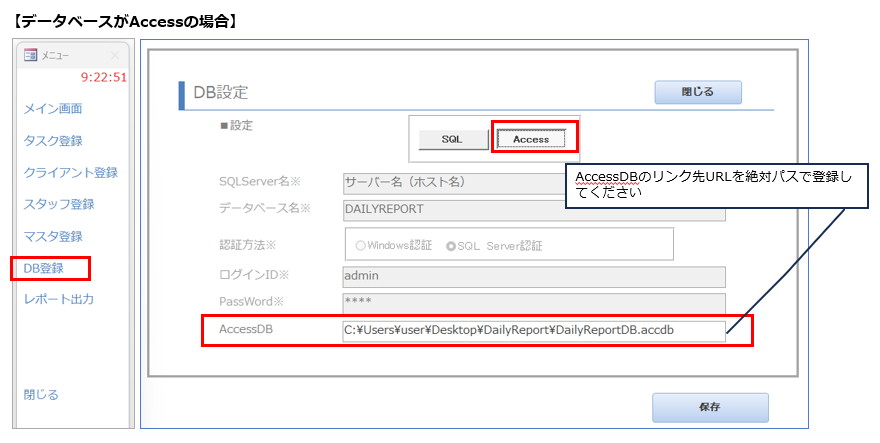Click the ログインID※ label
880x443 pixels.
254,275
